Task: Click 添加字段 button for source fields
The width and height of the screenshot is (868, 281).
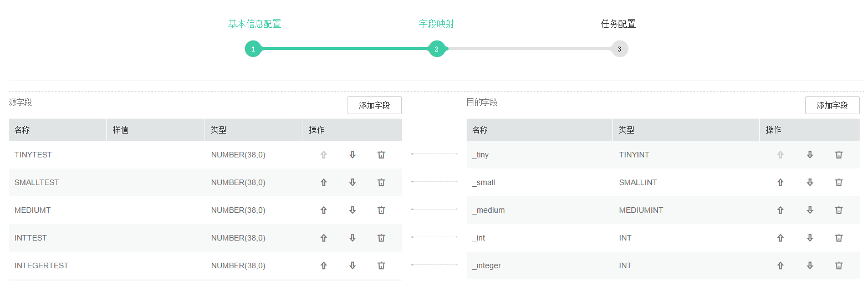Action: [x=374, y=105]
